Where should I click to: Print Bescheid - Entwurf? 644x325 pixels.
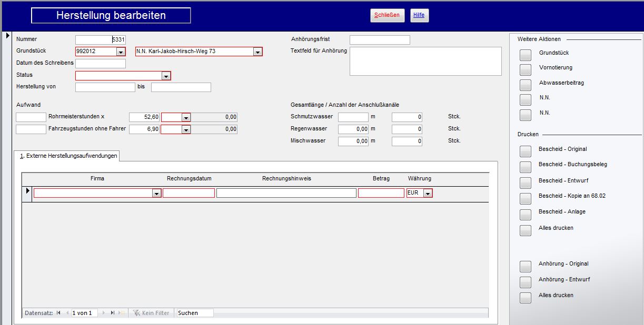point(526,183)
